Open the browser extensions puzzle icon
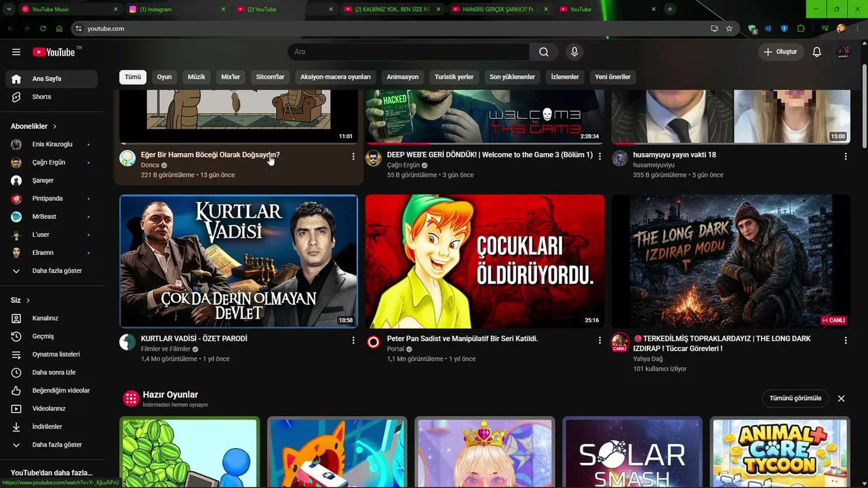Image resolution: width=868 pixels, height=488 pixels. [801, 28]
